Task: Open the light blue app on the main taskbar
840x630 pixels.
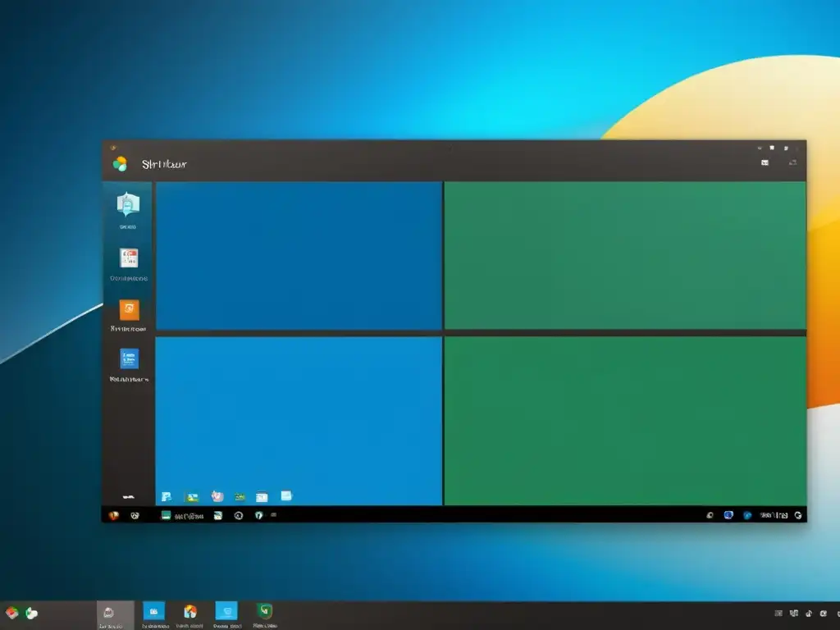Action: (x=226, y=610)
